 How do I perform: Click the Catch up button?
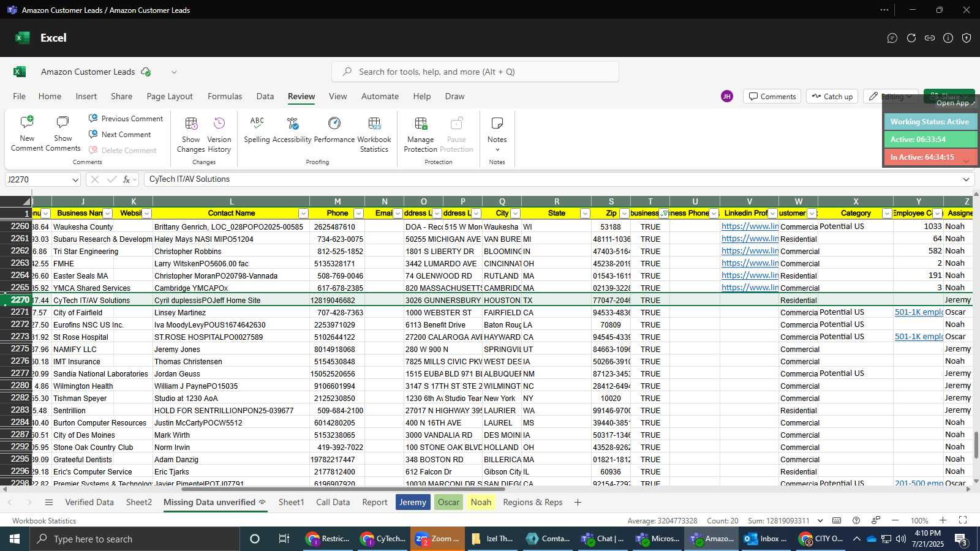[832, 96]
